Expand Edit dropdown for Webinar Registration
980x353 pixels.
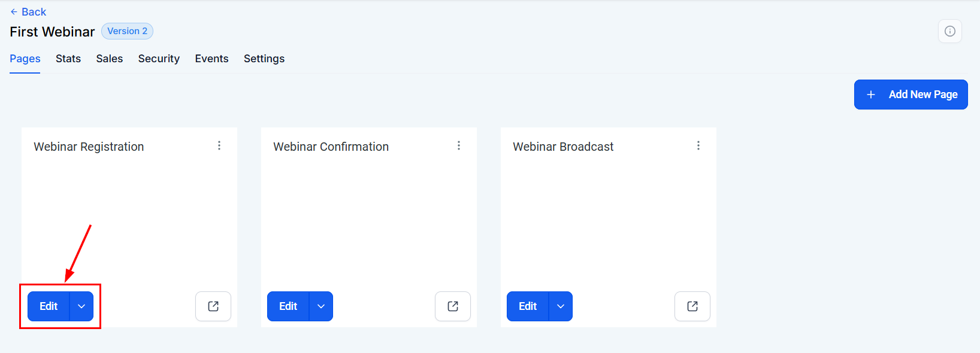tap(81, 306)
